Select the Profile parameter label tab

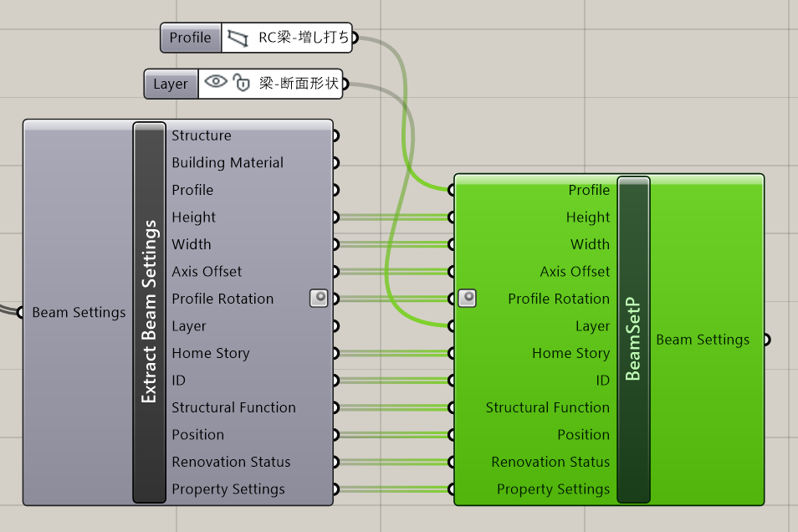click(x=191, y=38)
